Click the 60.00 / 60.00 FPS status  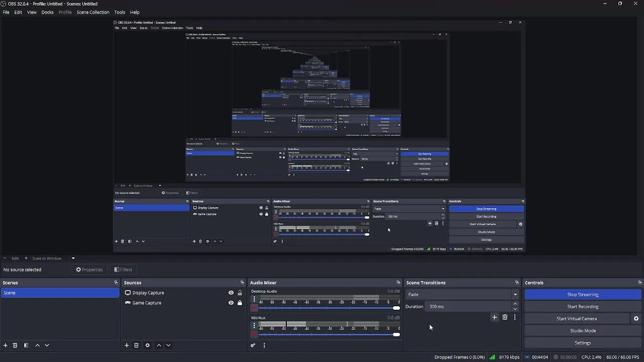tap(624, 357)
